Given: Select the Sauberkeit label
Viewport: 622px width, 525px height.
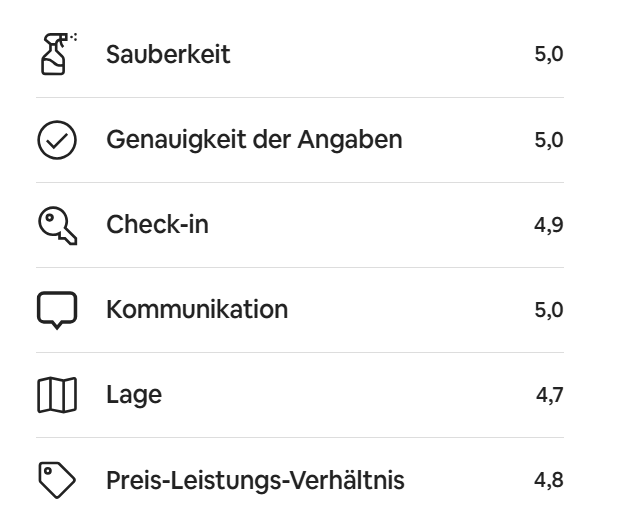Looking at the screenshot, I should (x=168, y=54).
